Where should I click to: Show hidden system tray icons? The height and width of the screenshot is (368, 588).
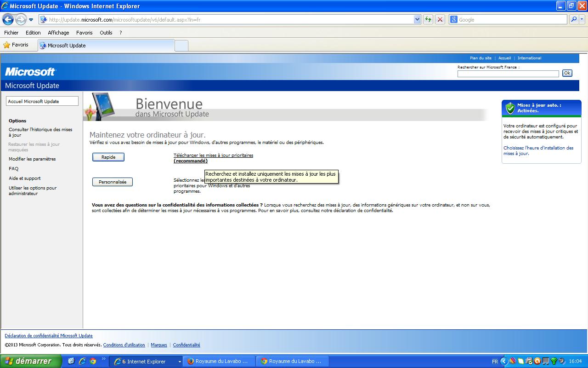pos(503,361)
